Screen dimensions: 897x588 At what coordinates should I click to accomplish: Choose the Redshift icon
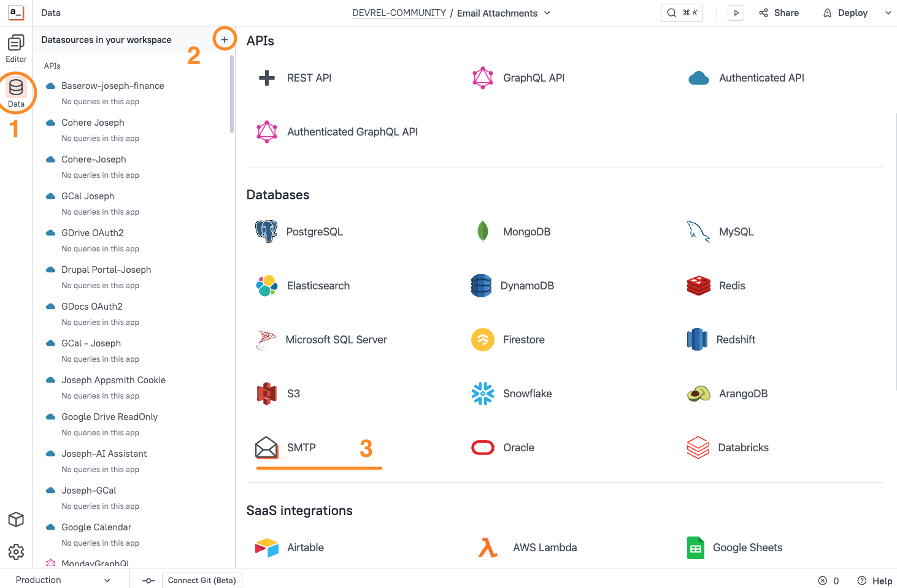click(697, 340)
